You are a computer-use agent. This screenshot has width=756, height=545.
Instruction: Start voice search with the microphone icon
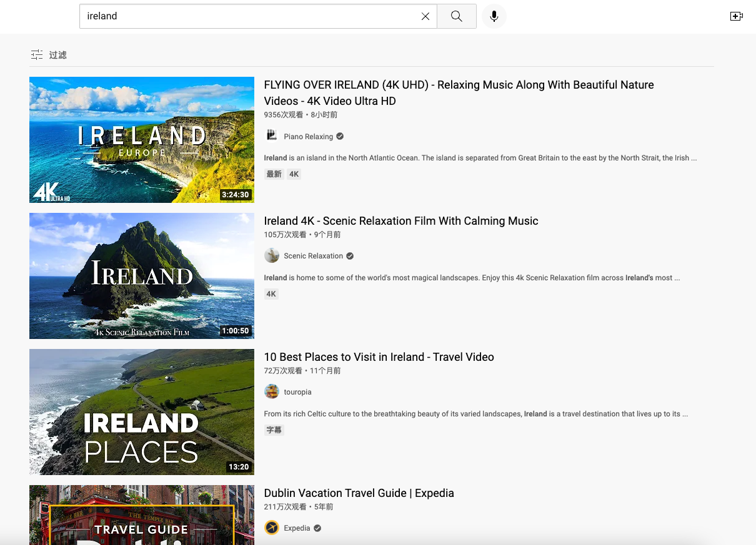[494, 16]
